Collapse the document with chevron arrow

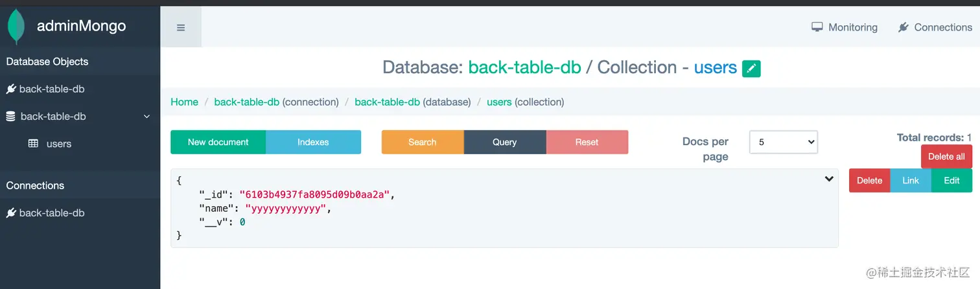point(828,179)
